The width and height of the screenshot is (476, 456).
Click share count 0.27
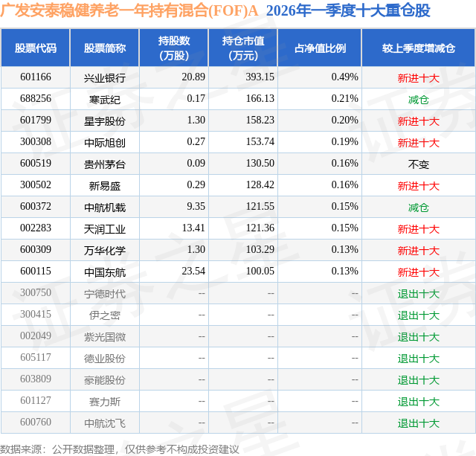196,142
